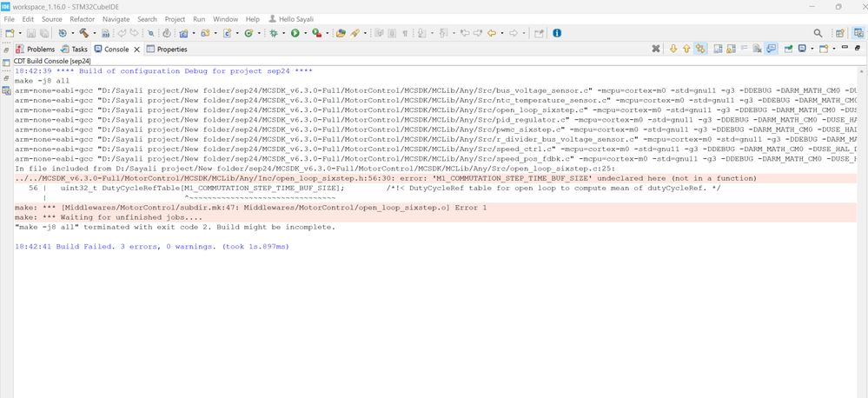868x398 pixels.
Task: Click the blue information icon
Action: pyautogui.click(x=557, y=33)
